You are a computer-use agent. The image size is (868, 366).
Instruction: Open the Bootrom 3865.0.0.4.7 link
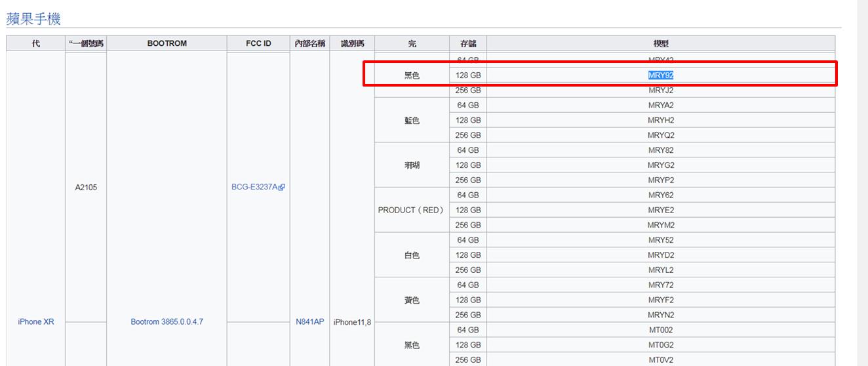(x=167, y=322)
